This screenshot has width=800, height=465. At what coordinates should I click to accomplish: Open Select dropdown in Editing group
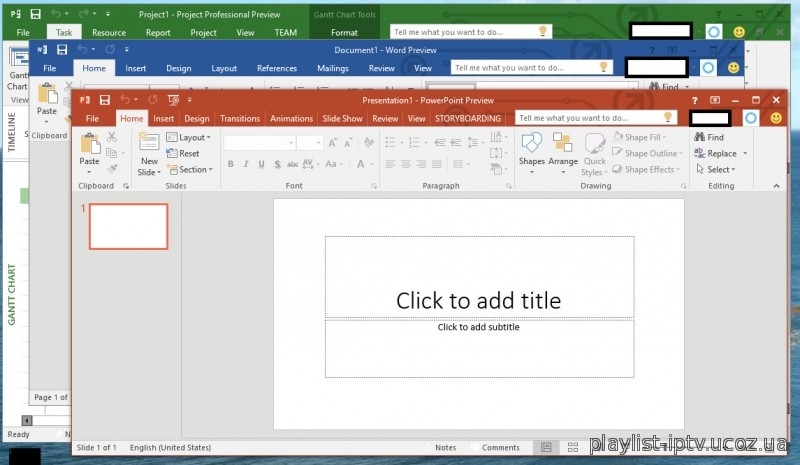click(x=716, y=169)
